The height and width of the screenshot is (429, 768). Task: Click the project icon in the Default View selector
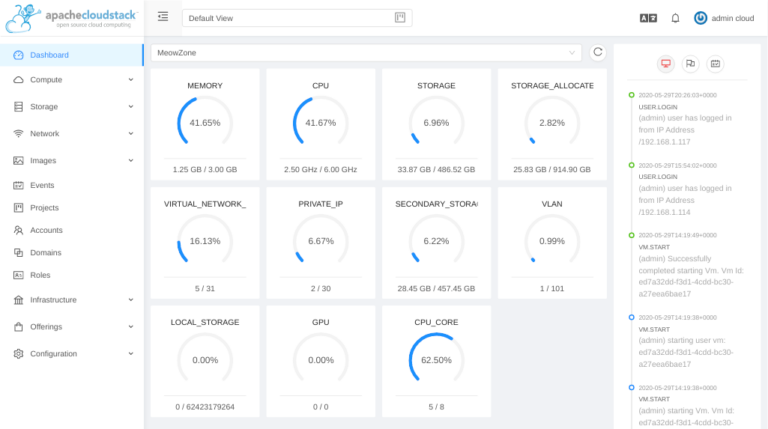(x=400, y=18)
